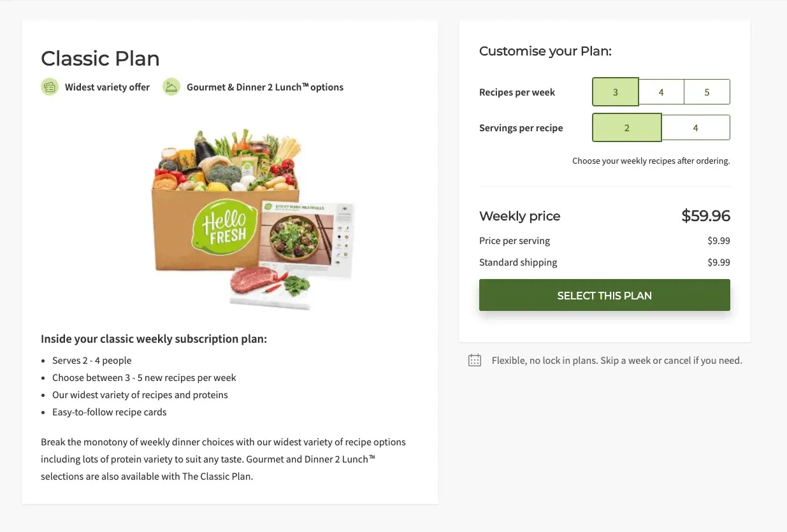Select 4 recipes per week
Viewport: 787px width, 532px height.
661,92
